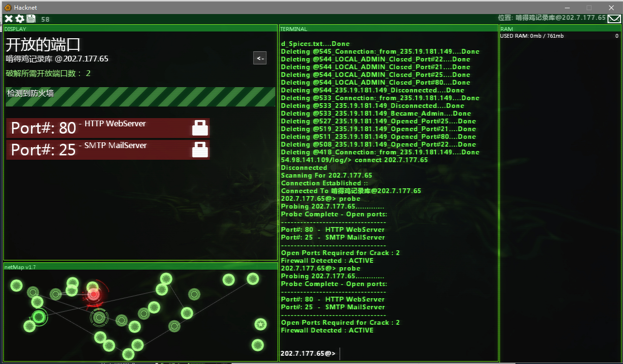Click the "@544_LOCAL_ADMIN_Closed_Port#22" line
This screenshot has height=364, width=623.
click(375, 59)
